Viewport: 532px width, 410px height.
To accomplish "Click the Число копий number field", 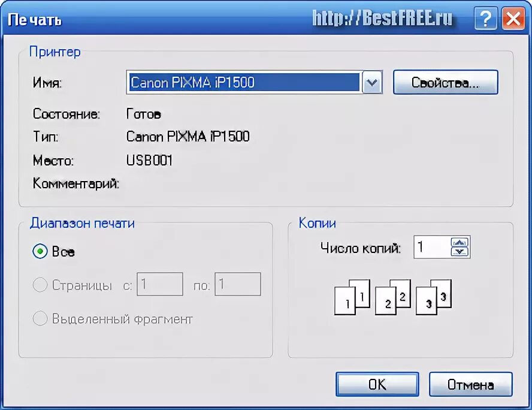I will pyautogui.click(x=432, y=247).
